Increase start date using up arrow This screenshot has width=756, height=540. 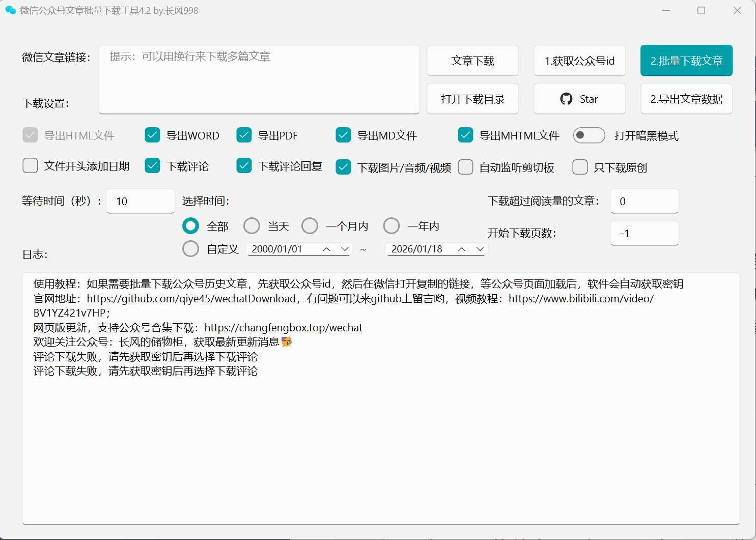tap(327, 249)
